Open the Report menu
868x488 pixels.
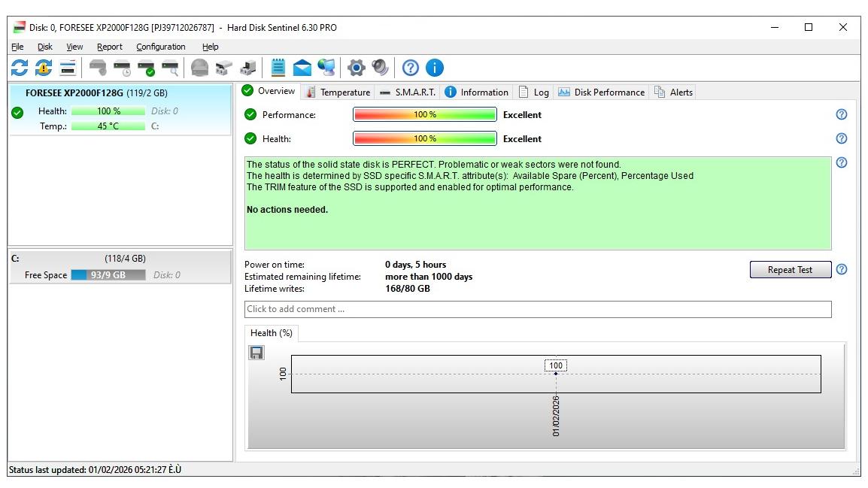pos(109,47)
